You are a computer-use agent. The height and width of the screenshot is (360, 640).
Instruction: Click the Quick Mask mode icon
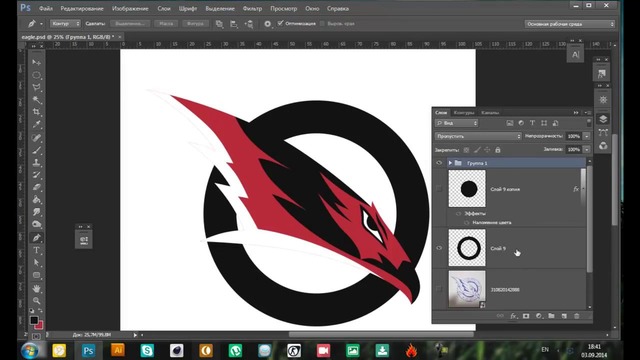(x=36, y=336)
